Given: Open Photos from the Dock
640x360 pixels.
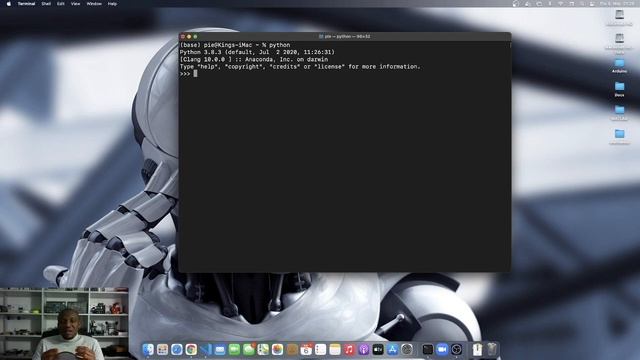Looking at the screenshot, I should tap(278, 349).
